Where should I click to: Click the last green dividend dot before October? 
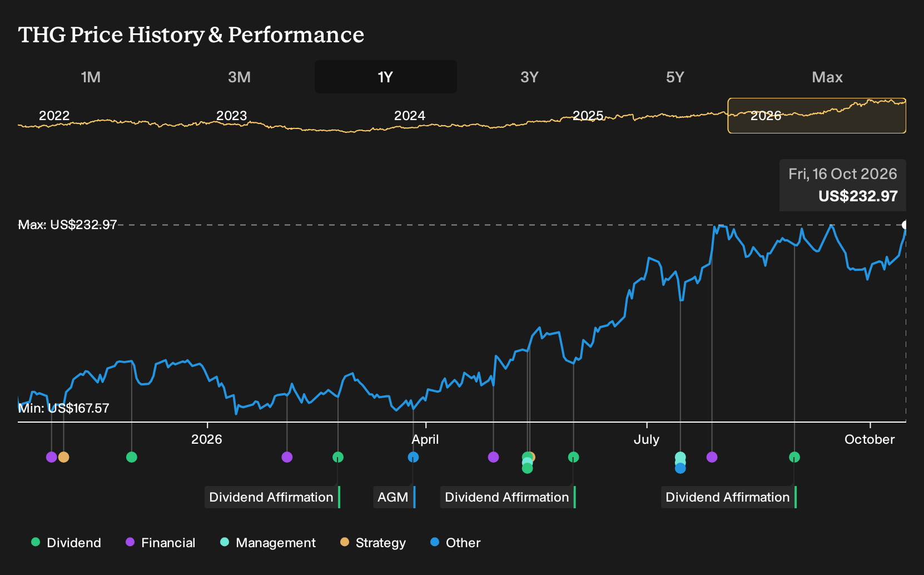[794, 457]
